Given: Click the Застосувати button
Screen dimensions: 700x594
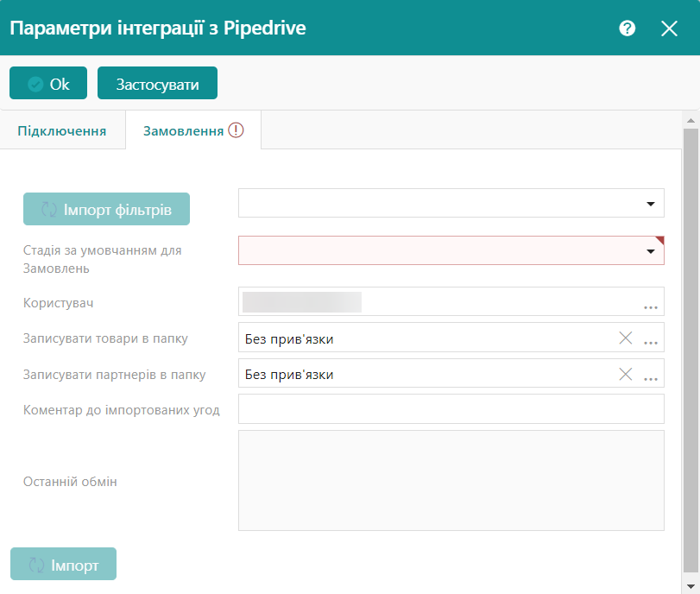Looking at the screenshot, I should pyautogui.click(x=157, y=83).
